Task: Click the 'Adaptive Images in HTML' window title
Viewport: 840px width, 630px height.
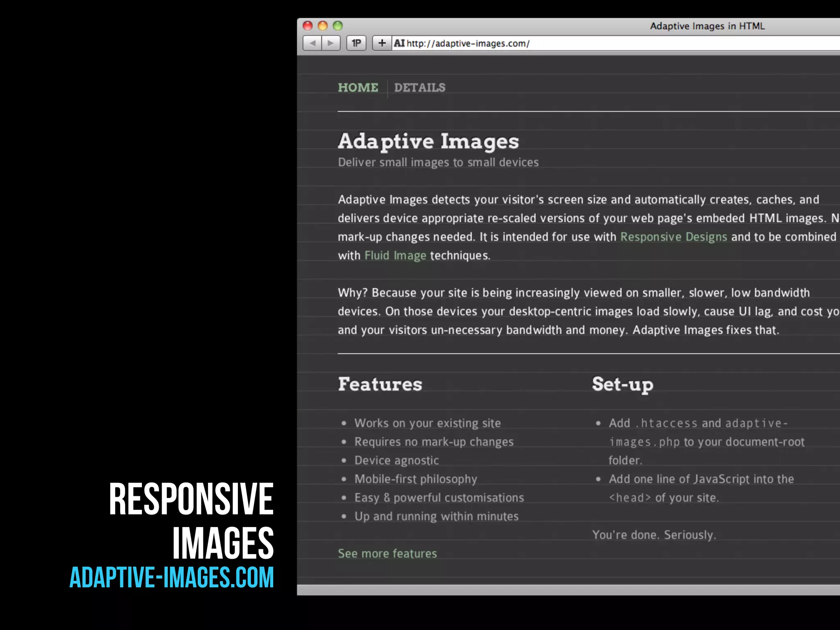Action: 707,26
